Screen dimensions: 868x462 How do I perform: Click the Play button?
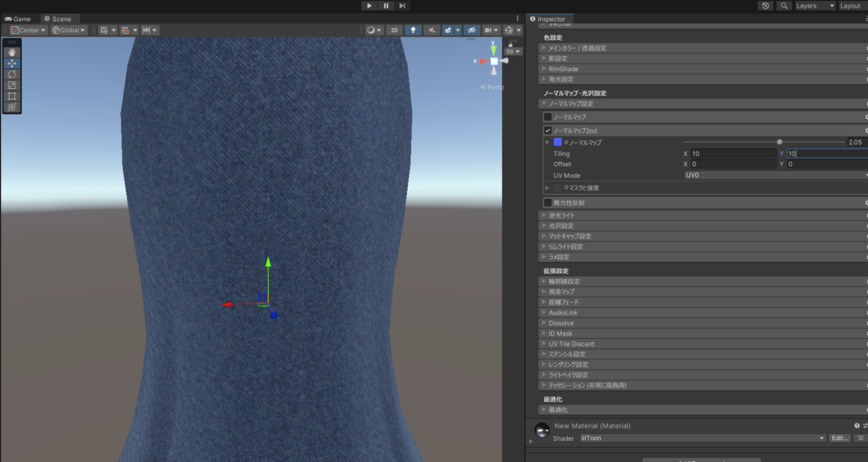click(369, 6)
